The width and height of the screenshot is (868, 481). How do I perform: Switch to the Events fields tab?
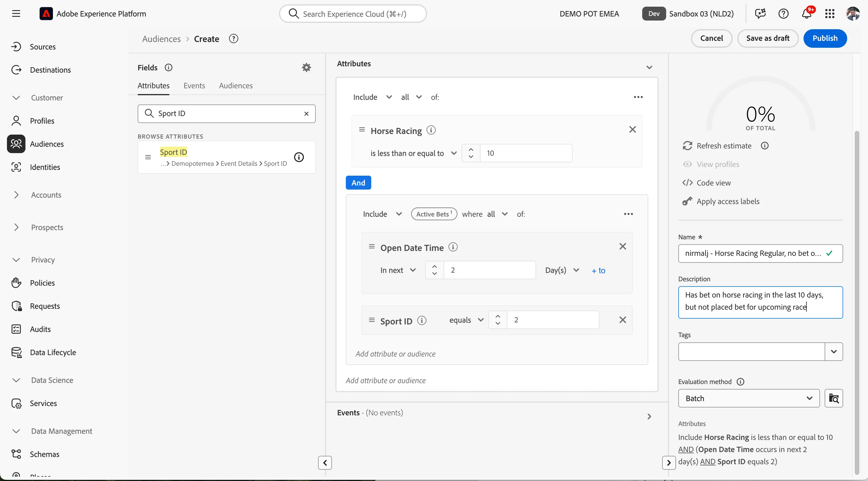coord(194,86)
